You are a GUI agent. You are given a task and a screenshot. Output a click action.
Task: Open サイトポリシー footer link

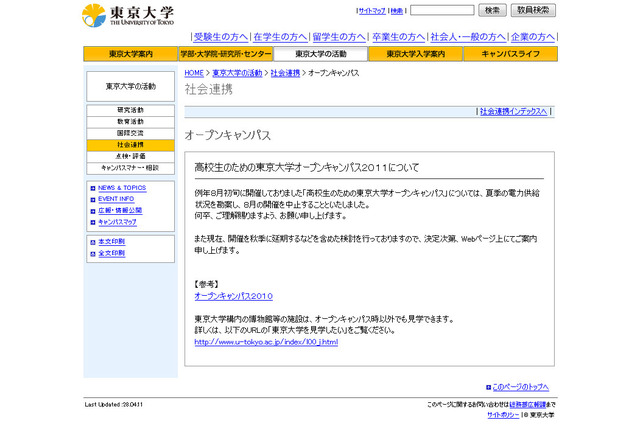pos(503,415)
